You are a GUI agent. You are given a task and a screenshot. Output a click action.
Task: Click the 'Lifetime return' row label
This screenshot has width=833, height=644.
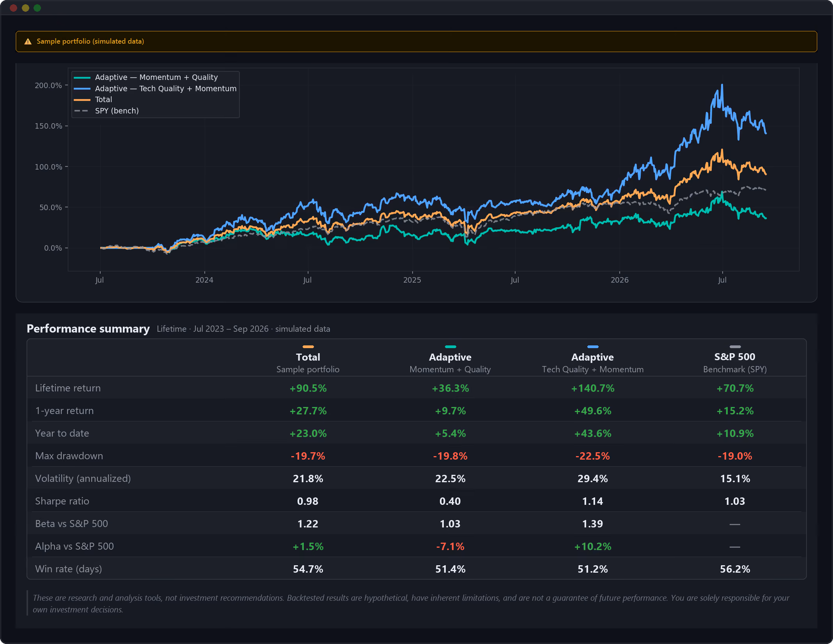(68, 388)
